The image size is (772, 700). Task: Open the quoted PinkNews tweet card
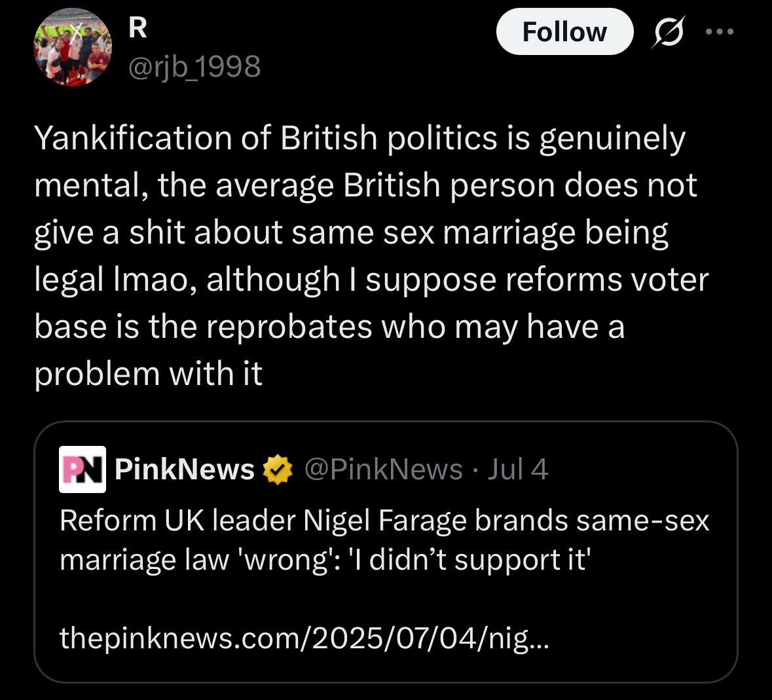[386, 552]
